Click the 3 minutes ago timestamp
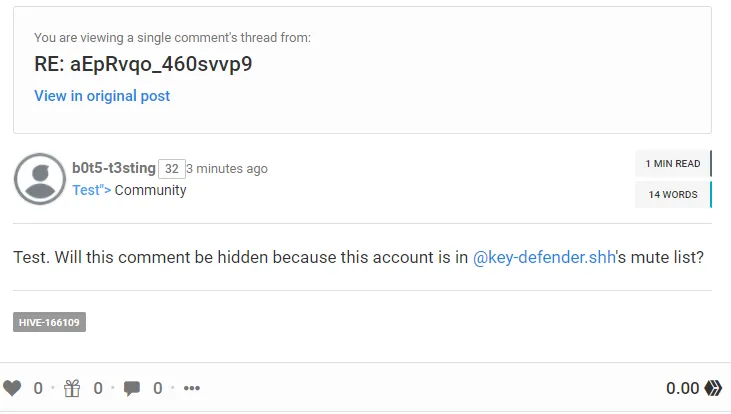 click(x=227, y=169)
